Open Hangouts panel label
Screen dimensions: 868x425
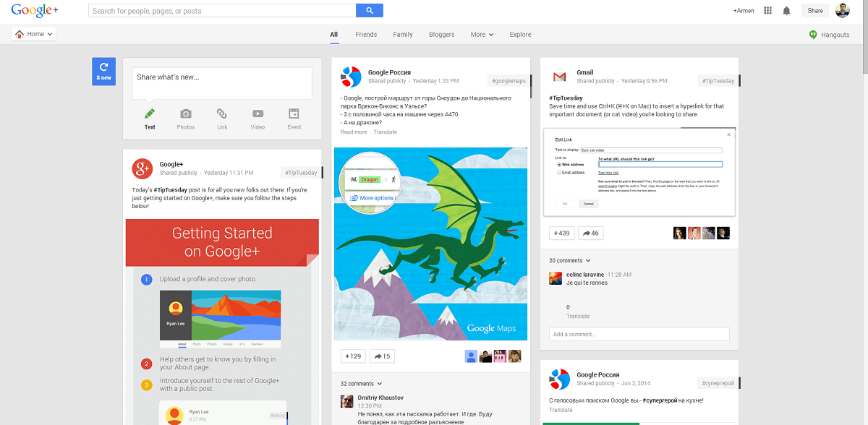coord(835,35)
